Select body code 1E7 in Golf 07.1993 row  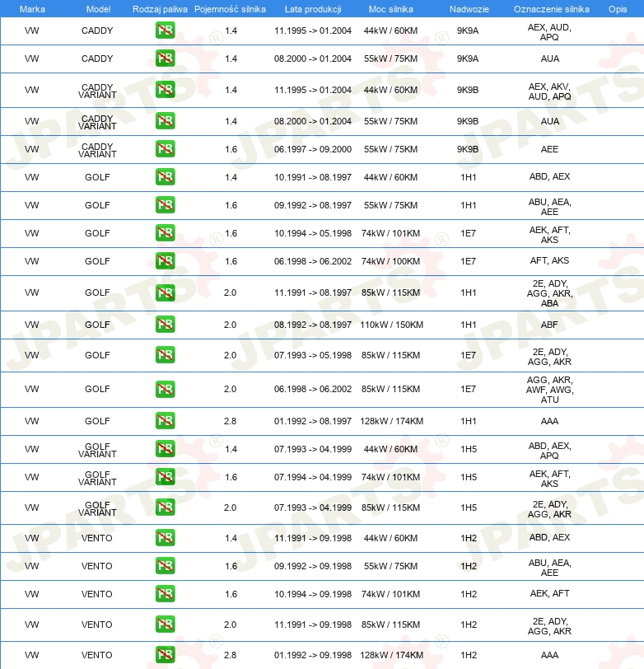pos(468,355)
